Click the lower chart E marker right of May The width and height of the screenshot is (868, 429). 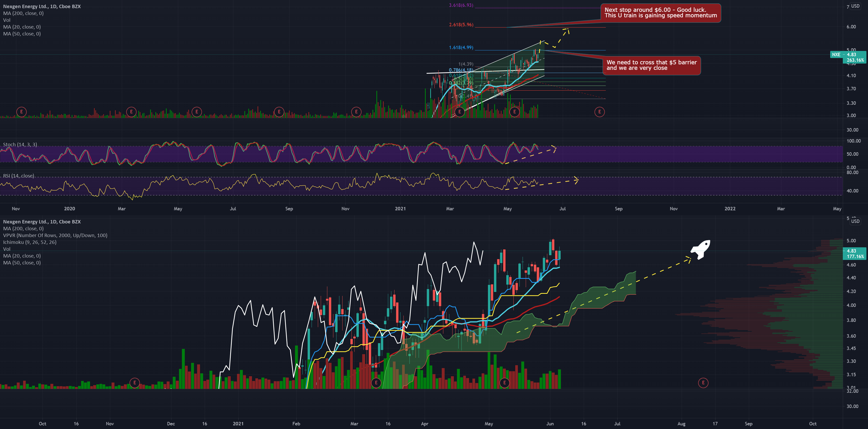coord(504,383)
